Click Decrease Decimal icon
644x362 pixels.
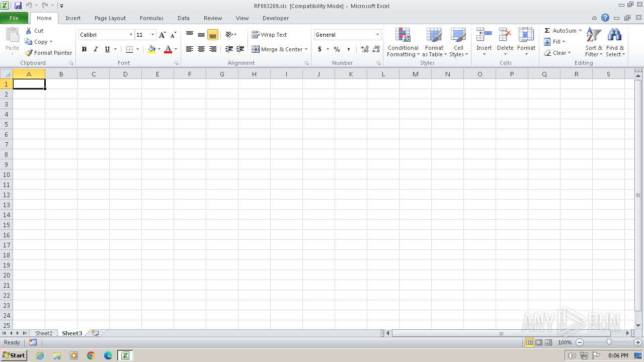pyautogui.click(x=376, y=49)
